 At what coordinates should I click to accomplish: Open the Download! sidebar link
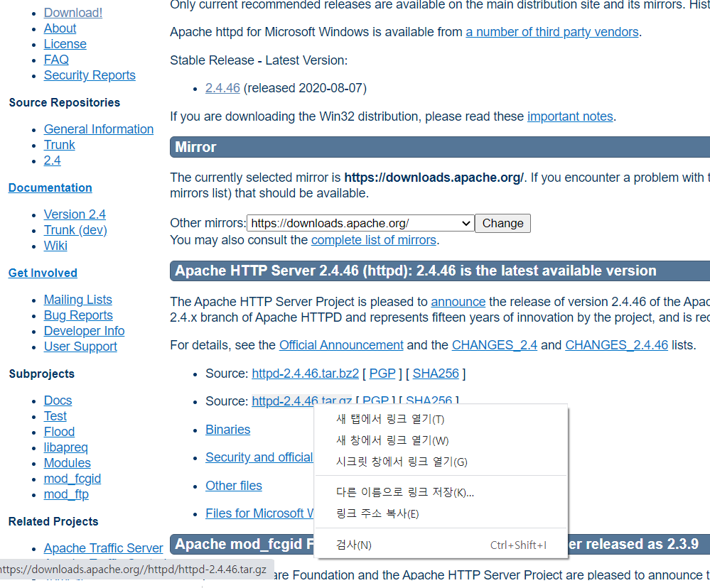[x=73, y=13]
